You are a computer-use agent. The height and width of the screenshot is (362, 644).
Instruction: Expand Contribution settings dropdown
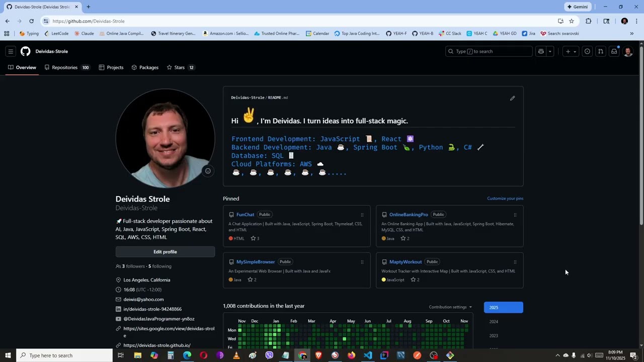coord(450,307)
